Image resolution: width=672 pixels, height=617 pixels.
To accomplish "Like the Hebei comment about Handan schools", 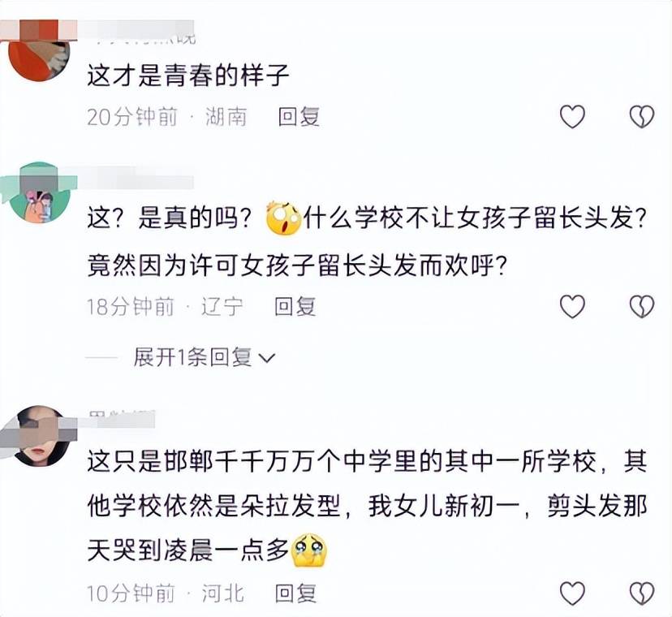I will (x=572, y=593).
